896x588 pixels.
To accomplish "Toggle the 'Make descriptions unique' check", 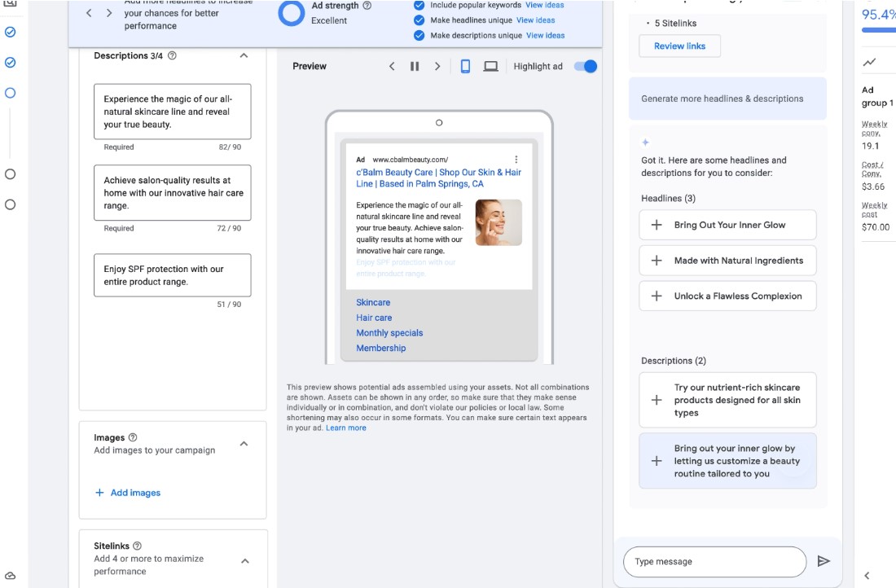I will (419, 36).
